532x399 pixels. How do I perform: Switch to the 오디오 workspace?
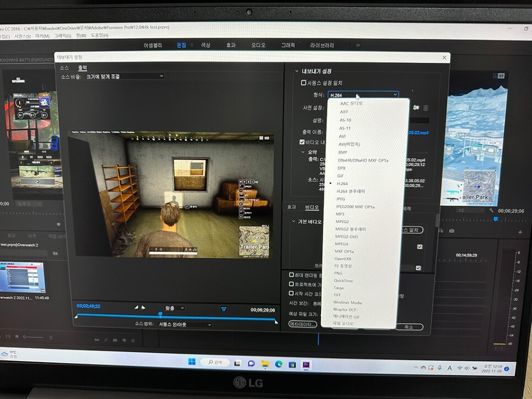(x=258, y=45)
